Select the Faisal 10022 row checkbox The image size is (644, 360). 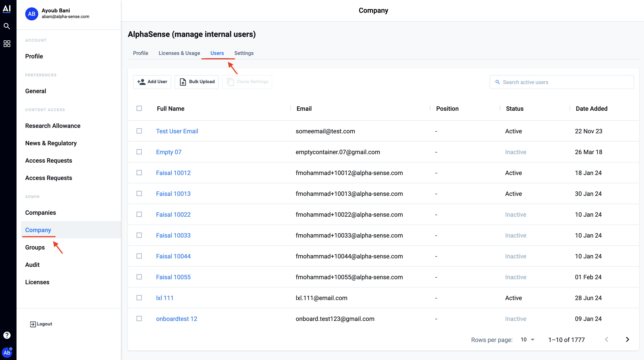[139, 215]
